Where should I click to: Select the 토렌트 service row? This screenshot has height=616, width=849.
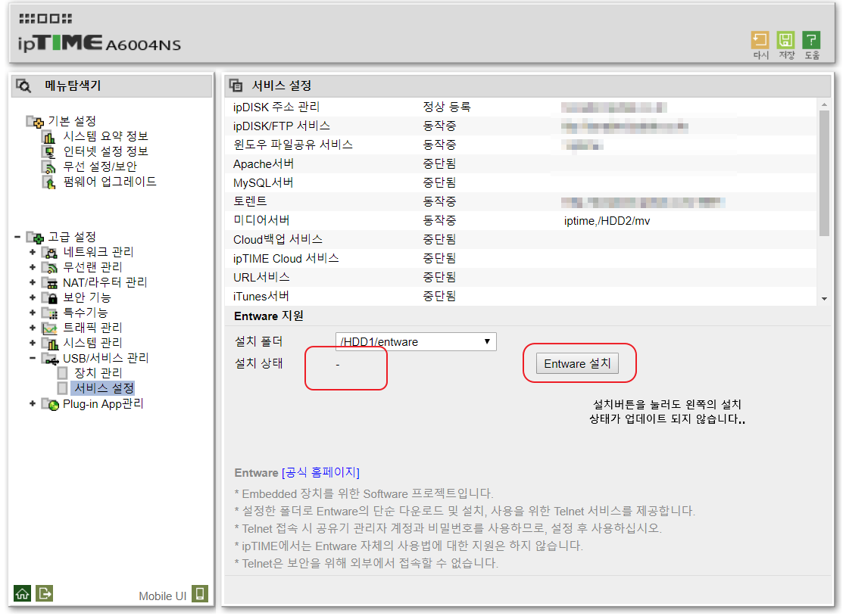coord(520,202)
